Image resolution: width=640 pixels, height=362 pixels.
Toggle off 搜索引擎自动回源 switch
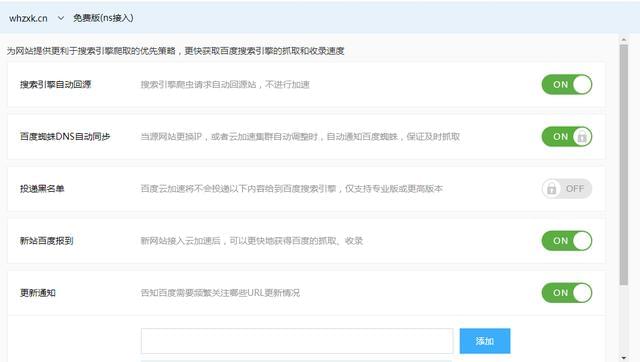(567, 84)
